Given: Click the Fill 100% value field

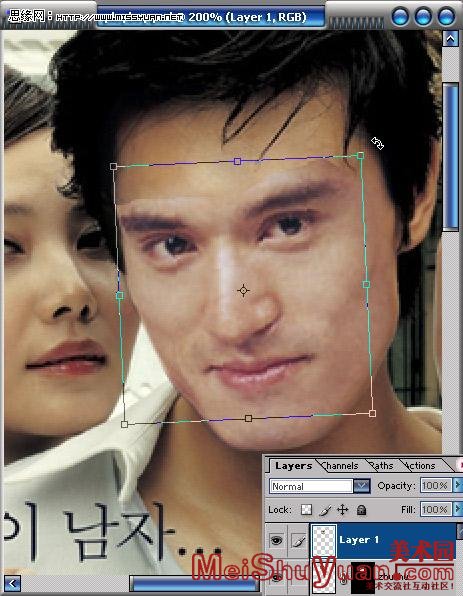Looking at the screenshot, I should (435, 509).
